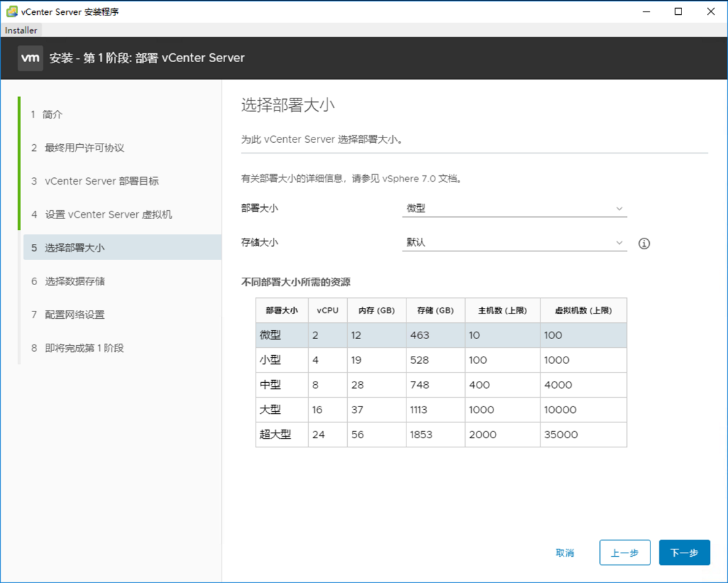Go to step 4 设置 vCenter Server 虚拟机
The height and width of the screenshot is (583, 728).
(x=101, y=214)
